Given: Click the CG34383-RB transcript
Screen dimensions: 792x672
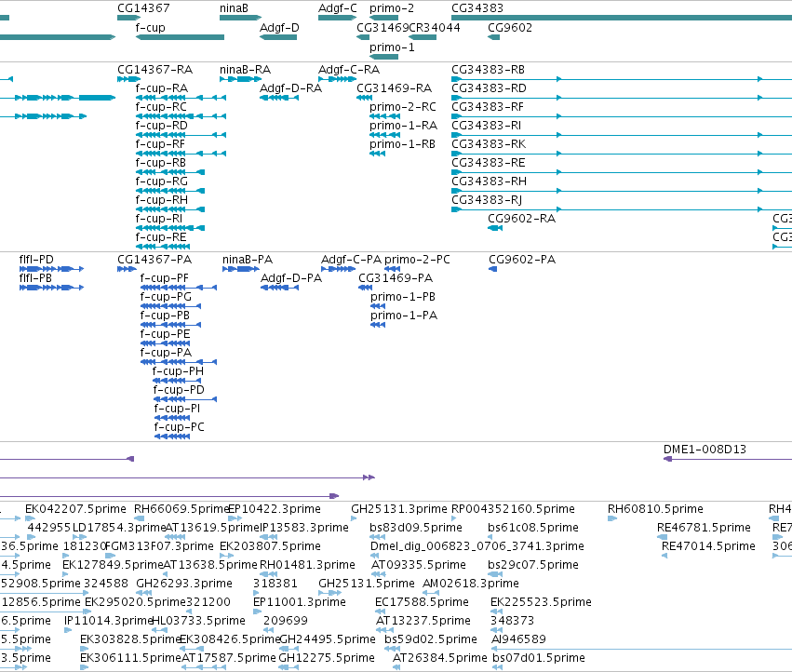Looking at the screenshot, I should pos(622,79).
